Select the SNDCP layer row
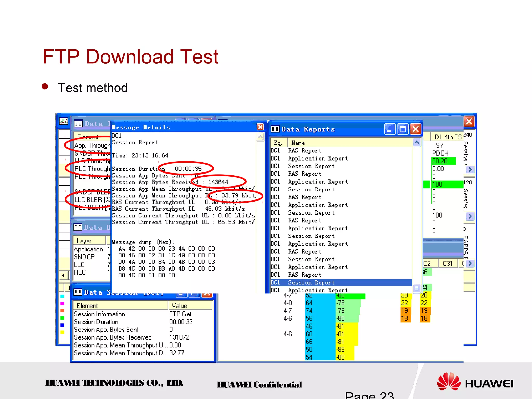 92,257
